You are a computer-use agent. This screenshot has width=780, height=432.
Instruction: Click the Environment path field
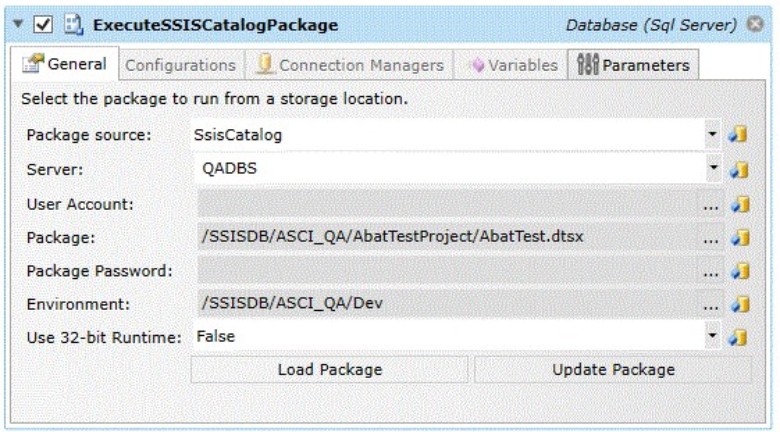[448, 303]
